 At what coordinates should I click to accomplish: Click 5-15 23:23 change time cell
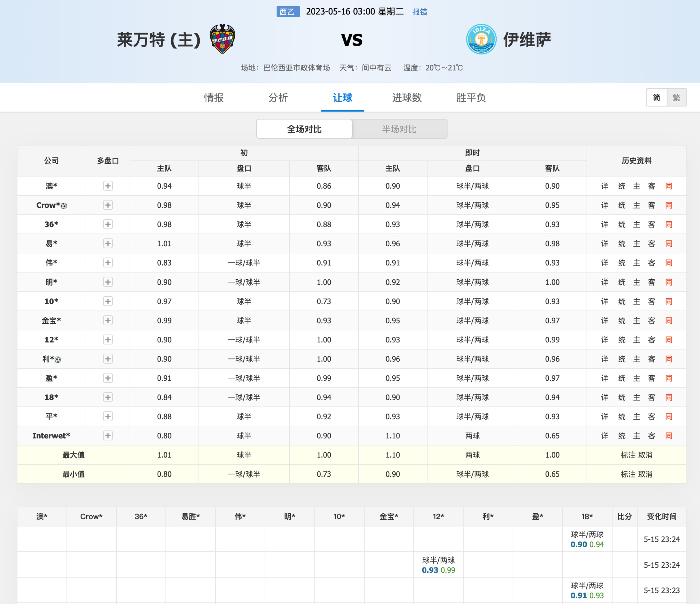(661, 590)
